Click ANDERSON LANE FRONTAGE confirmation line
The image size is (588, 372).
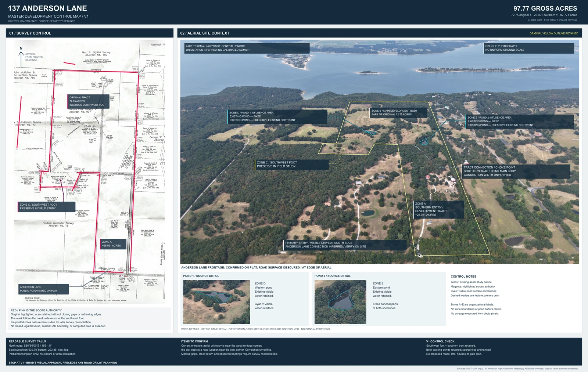[256, 268]
